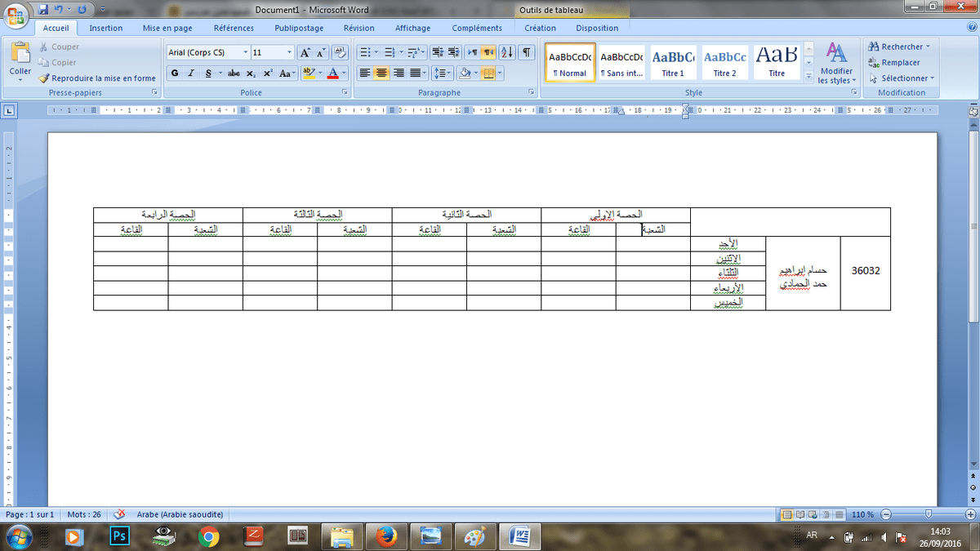
Task: Switch to the Insertion tab
Action: [106, 28]
